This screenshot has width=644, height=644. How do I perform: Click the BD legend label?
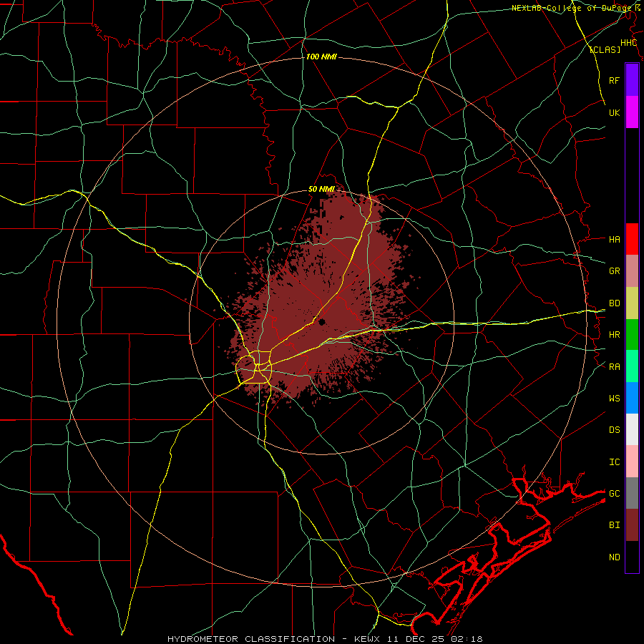614,303
